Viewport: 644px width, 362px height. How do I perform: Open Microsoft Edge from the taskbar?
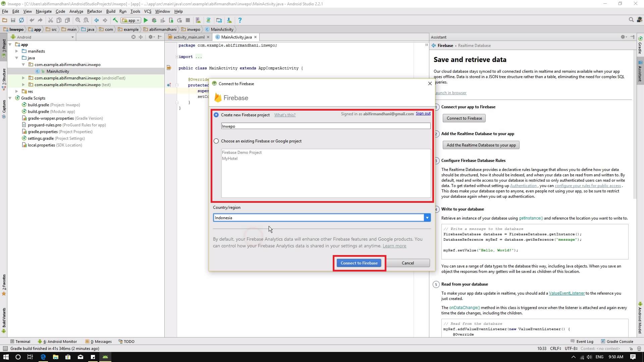[43, 357]
